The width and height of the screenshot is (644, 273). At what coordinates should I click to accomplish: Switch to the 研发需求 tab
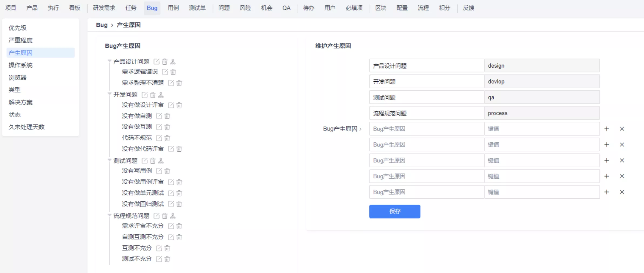104,8
